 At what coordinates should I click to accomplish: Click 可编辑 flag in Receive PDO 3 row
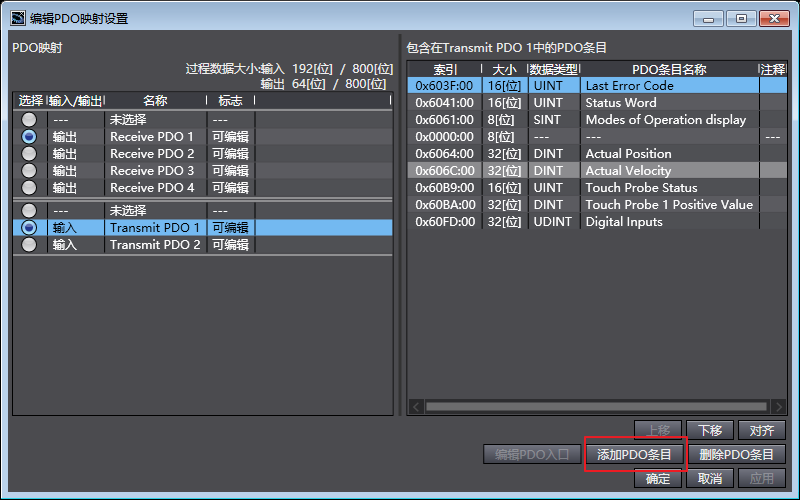pos(231,170)
